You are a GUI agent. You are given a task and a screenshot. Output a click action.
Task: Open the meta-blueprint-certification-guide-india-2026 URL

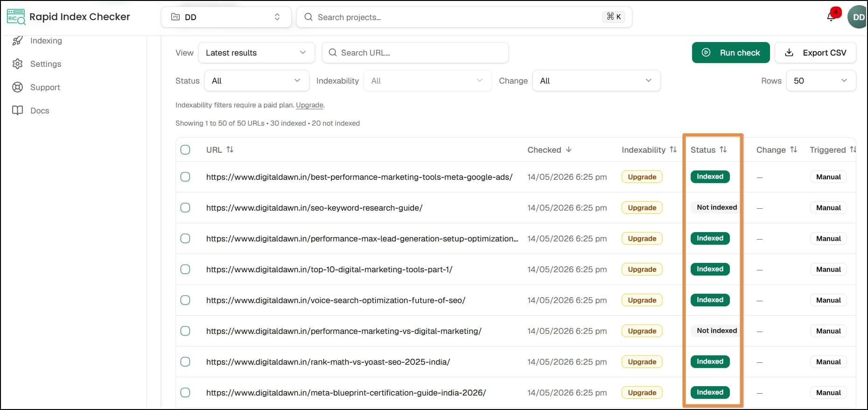point(346,393)
